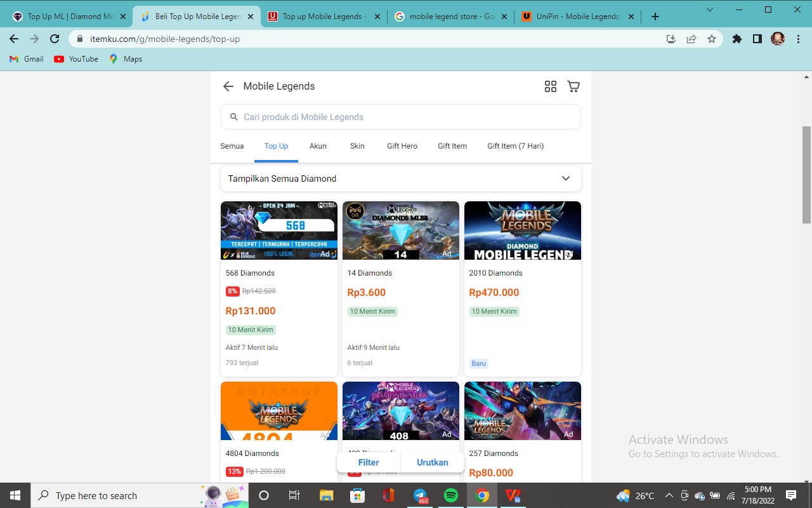Open the 2010 Diamonds product thumbnail

click(x=523, y=231)
